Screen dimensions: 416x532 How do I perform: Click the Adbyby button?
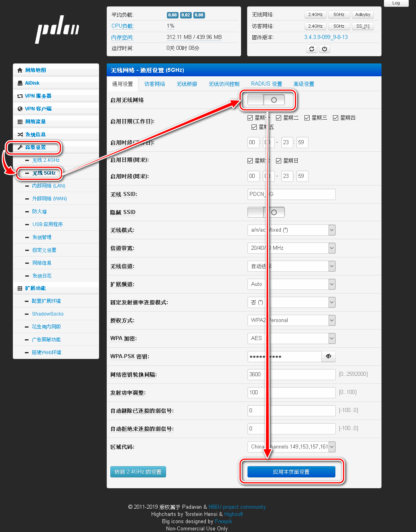tap(363, 14)
